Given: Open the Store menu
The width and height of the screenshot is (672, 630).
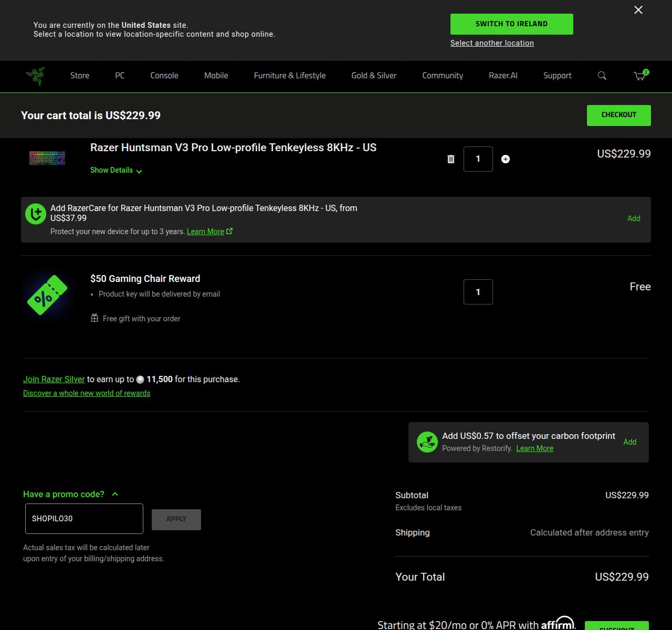Looking at the screenshot, I should point(80,76).
